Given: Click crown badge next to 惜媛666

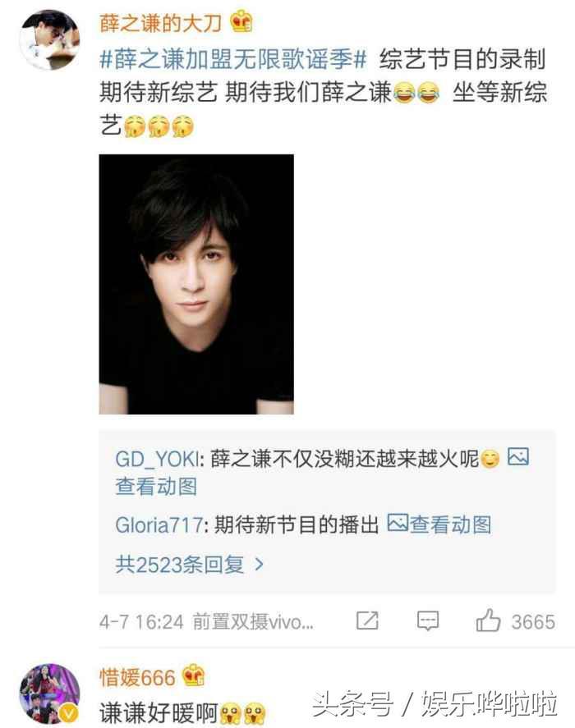Looking at the screenshot, I should point(194,675).
